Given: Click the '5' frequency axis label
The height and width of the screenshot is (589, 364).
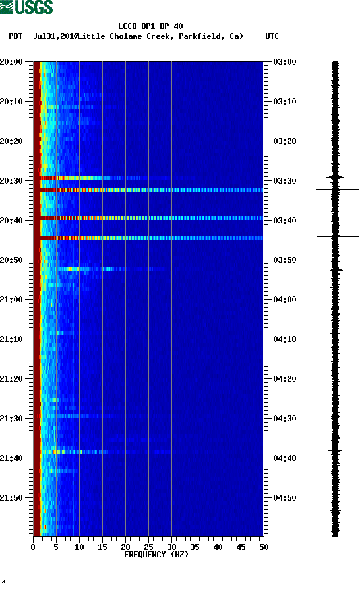Looking at the screenshot, I should [x=56, y=547].
